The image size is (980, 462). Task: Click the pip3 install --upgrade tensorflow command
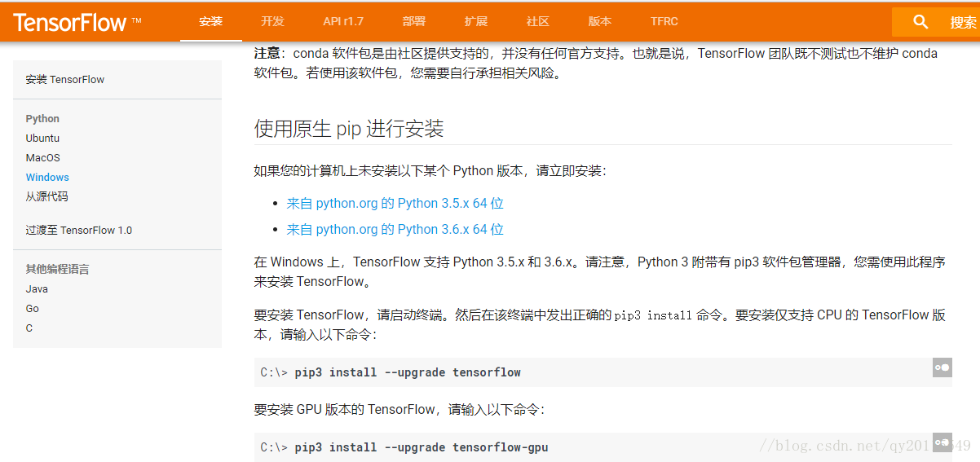pyautogui.click(x=408, y=372)
